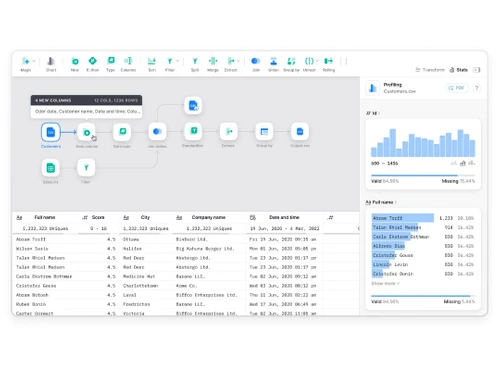Click the Laval city cell

click(130, 295)
